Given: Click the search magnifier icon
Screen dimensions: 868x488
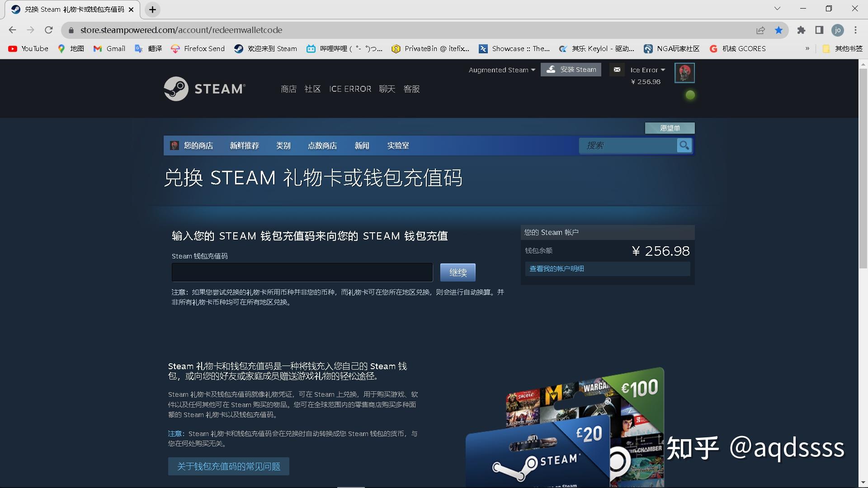Looking at the screenshot, I should pos(684,145).
